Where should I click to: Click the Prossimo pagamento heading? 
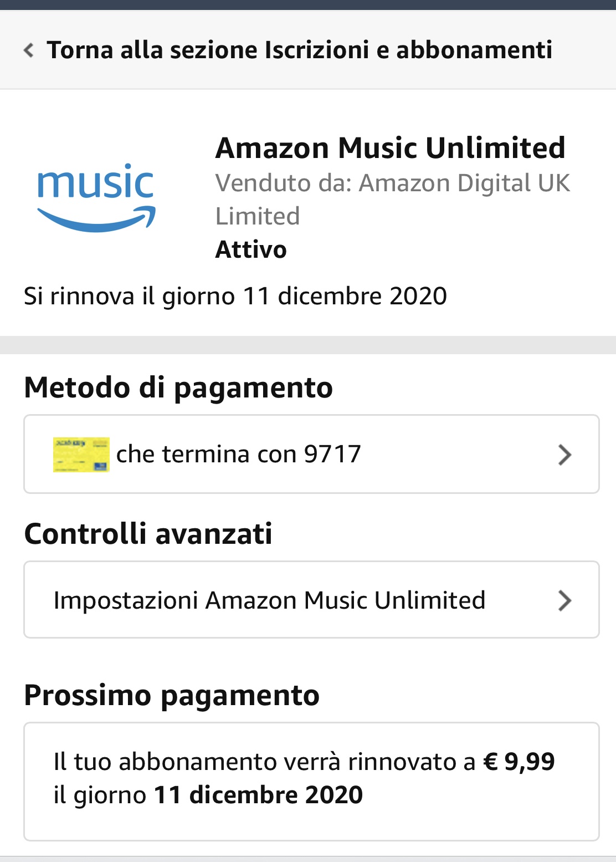tap(172, 695)
